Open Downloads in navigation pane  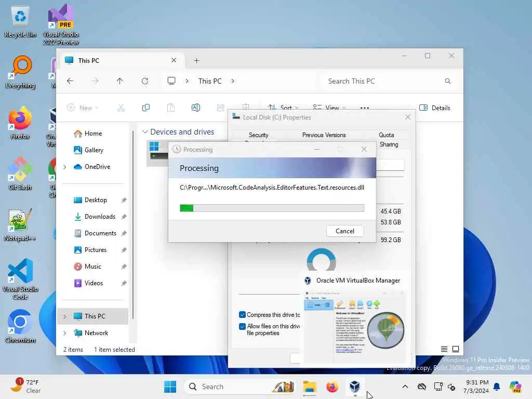click(95, 217)
